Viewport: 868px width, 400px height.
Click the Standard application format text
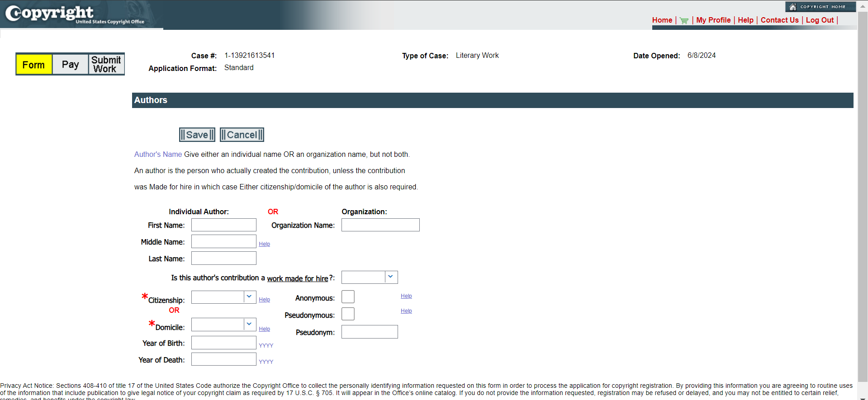click(x=239, y=68)
